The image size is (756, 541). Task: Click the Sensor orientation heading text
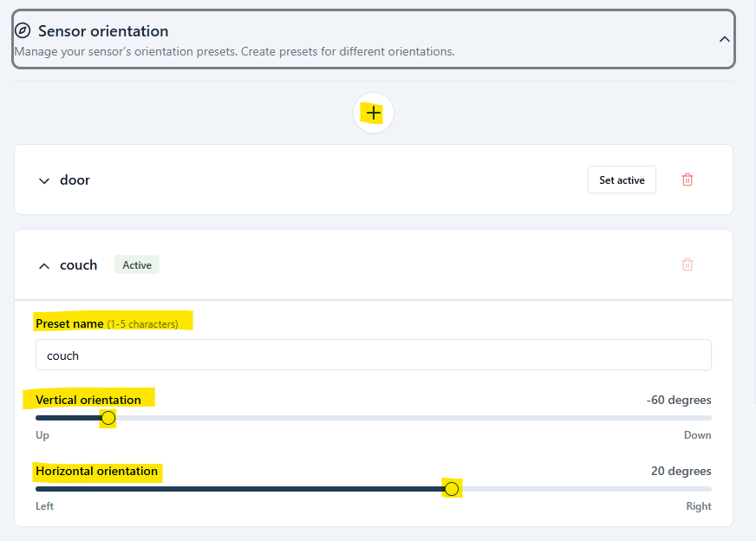tap(103, 31)
